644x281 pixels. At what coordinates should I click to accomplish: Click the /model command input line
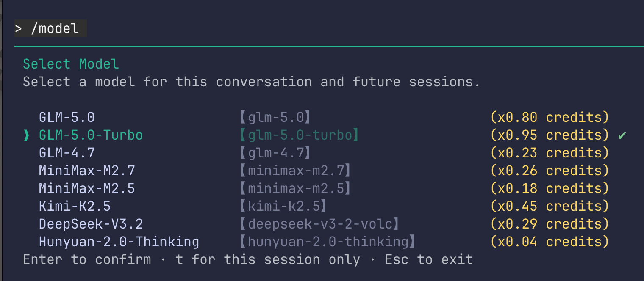coord(51,28)
